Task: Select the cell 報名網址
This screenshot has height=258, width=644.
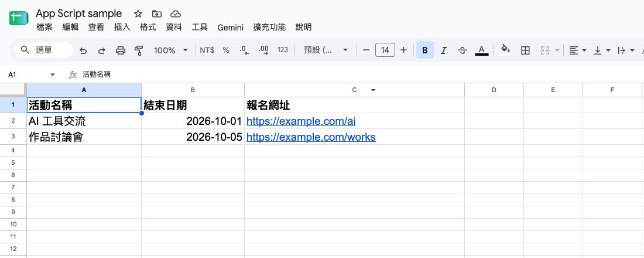Action: 354,106
